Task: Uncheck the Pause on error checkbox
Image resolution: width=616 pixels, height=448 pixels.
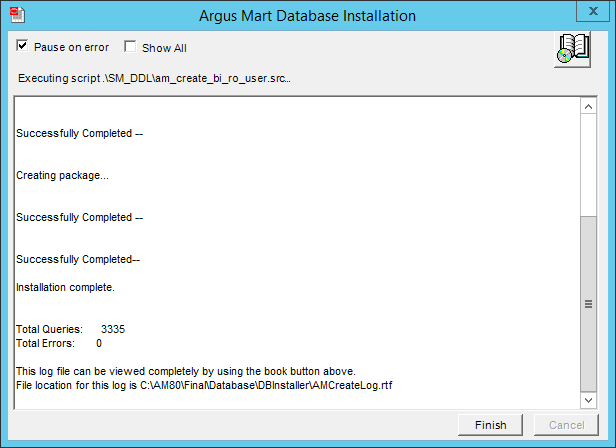Action: [22, 46]
